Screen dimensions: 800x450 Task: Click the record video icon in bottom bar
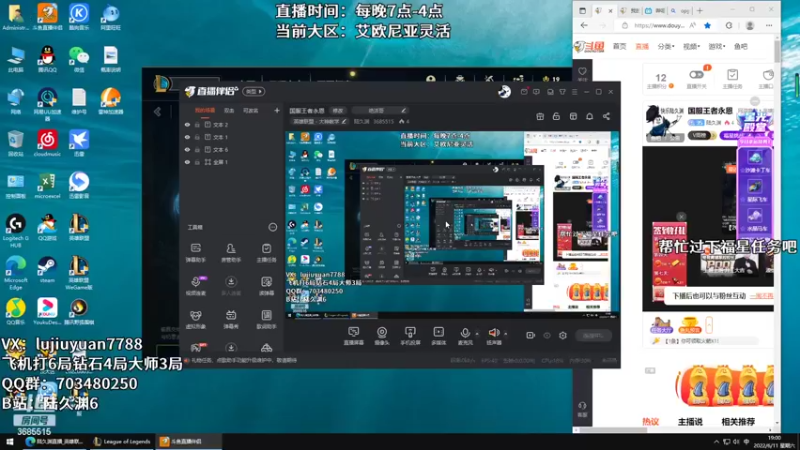click(531, 335)
